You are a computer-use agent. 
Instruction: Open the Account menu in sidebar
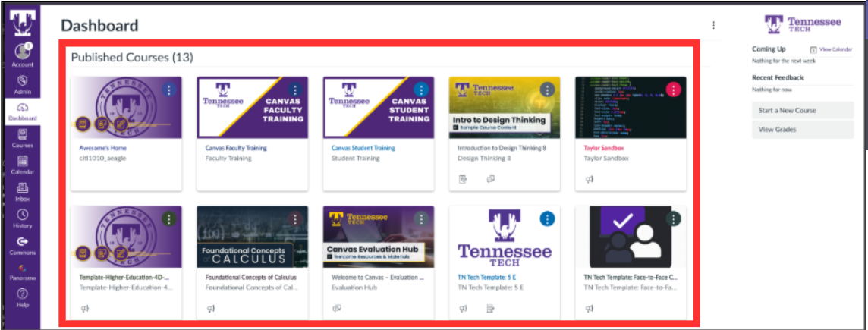pos(22,55)
